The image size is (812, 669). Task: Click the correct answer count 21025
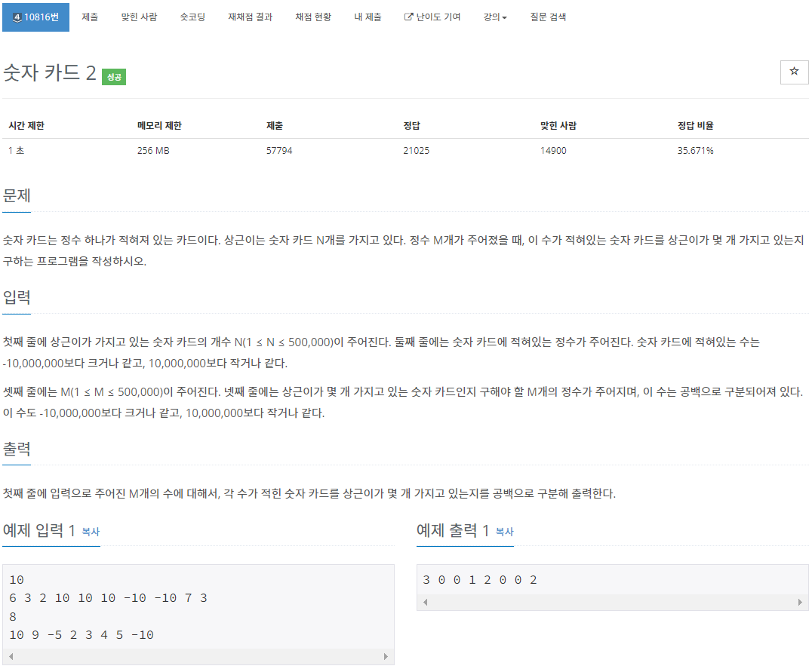[x=417, y=151]
